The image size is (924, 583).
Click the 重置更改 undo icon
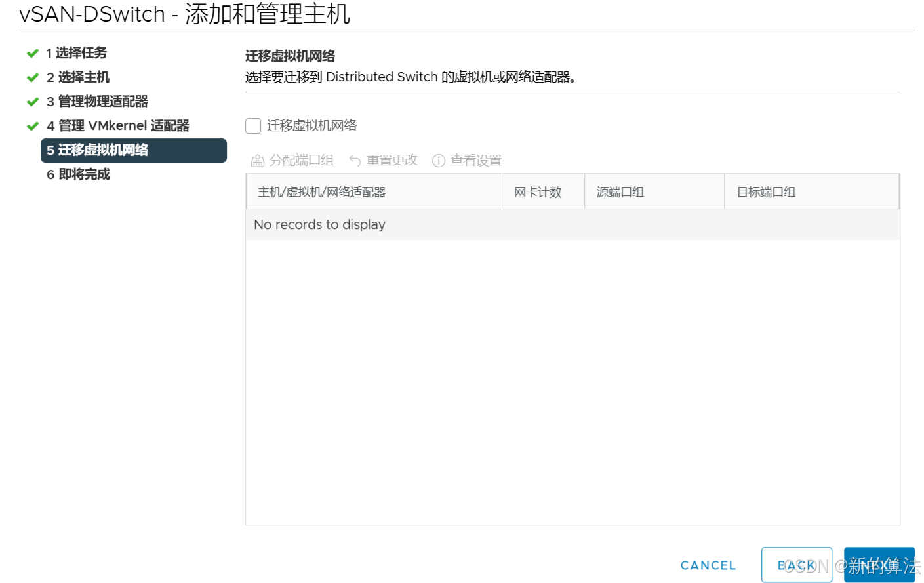tap(355, 161)
